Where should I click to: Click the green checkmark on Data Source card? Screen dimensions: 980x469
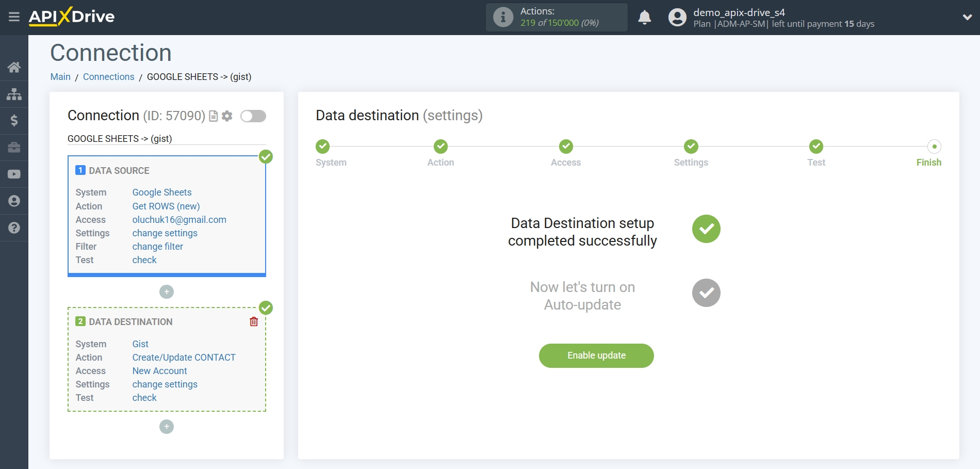click(x=266, y=157)
